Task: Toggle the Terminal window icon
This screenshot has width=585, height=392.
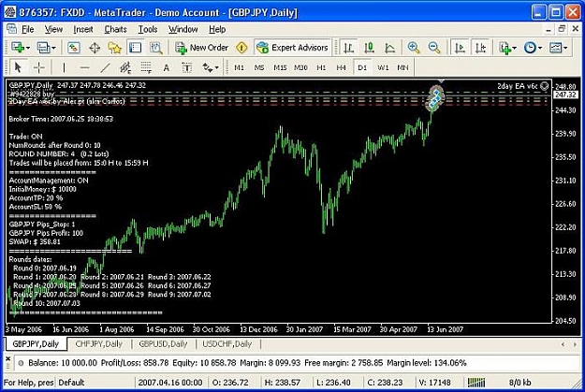Action: (135, 48)
